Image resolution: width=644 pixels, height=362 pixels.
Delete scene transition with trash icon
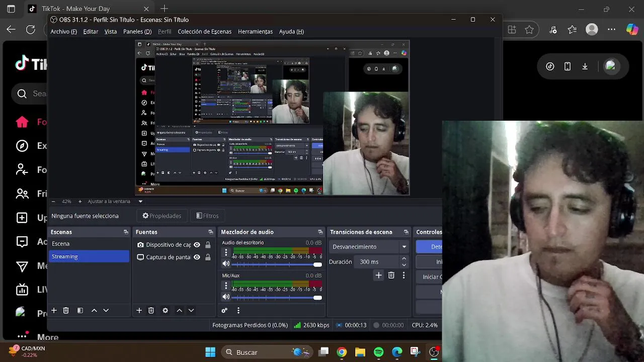point(391,276)
